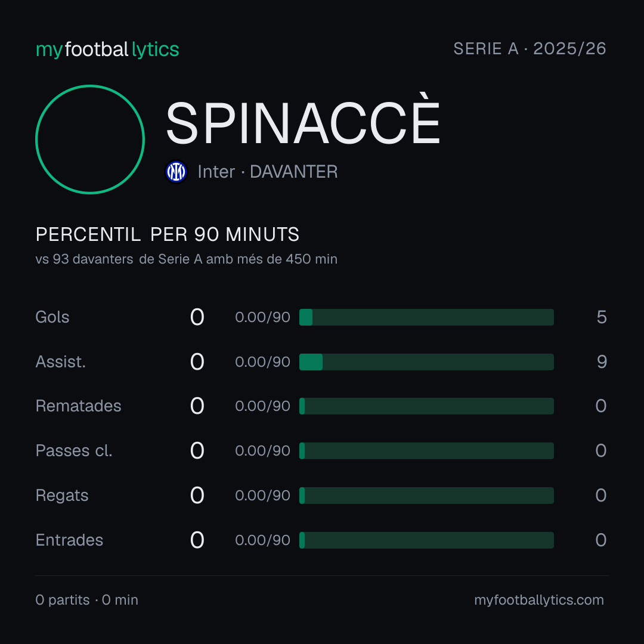
Task: Click the Entrades percentile bar
Action: click(426, 540)
